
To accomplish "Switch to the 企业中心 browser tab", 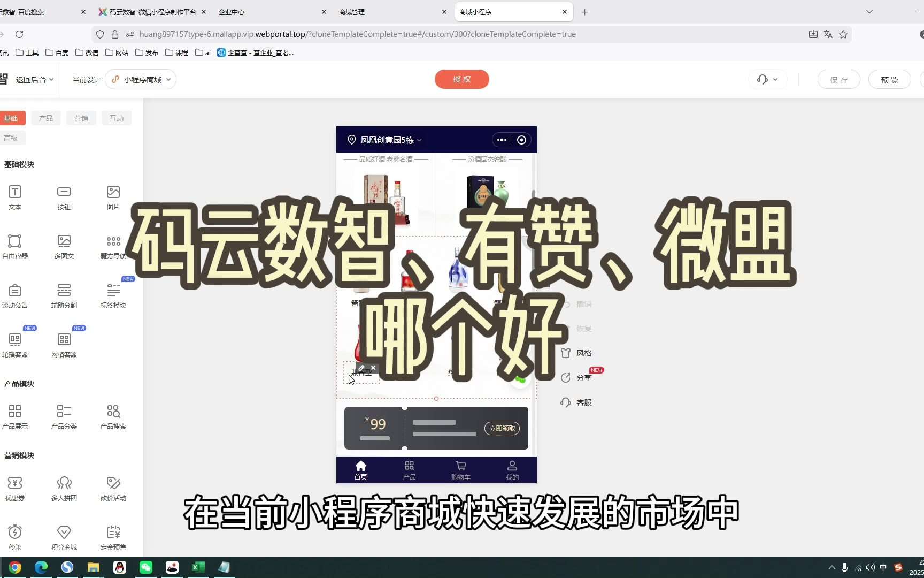I will (x=272, y=12).
